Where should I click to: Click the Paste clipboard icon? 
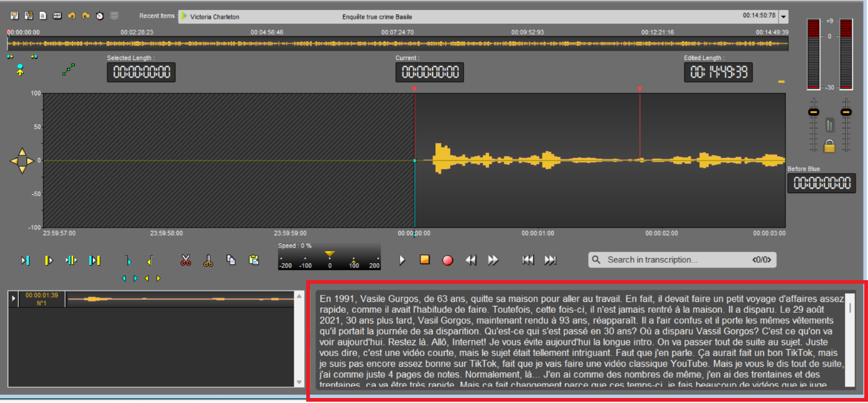click(254, 260)
